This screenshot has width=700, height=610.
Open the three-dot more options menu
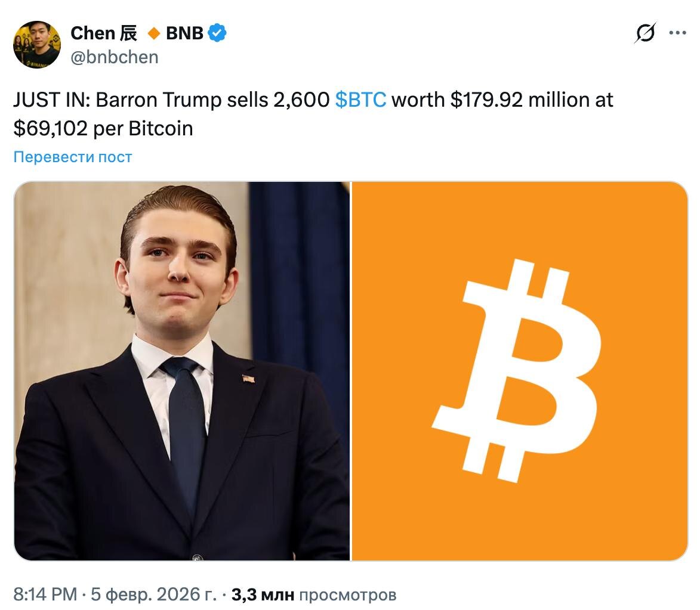tap(677, 33)
